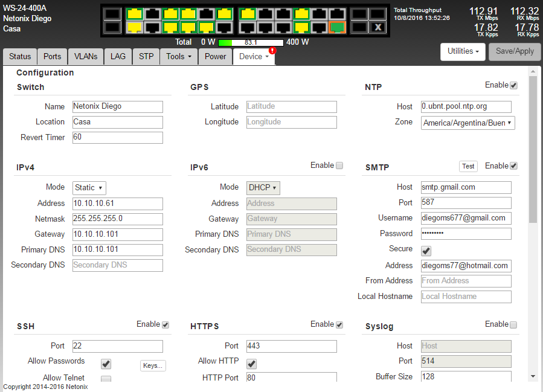
Task: Enable the IPv6 checkbox
Action: point(339,165)
